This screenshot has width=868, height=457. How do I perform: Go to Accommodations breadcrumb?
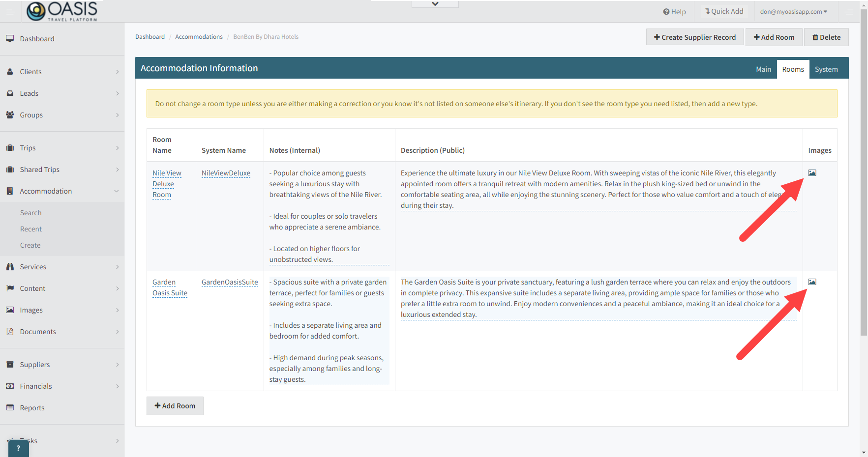coord(199,37)
